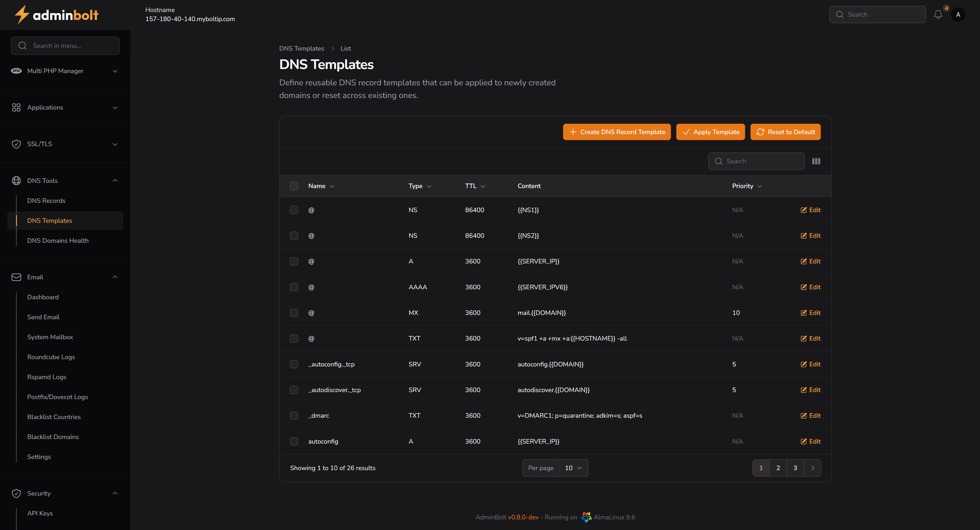Click the Reset to Default button
Screen dimensions: 980x530
point(785,132)
